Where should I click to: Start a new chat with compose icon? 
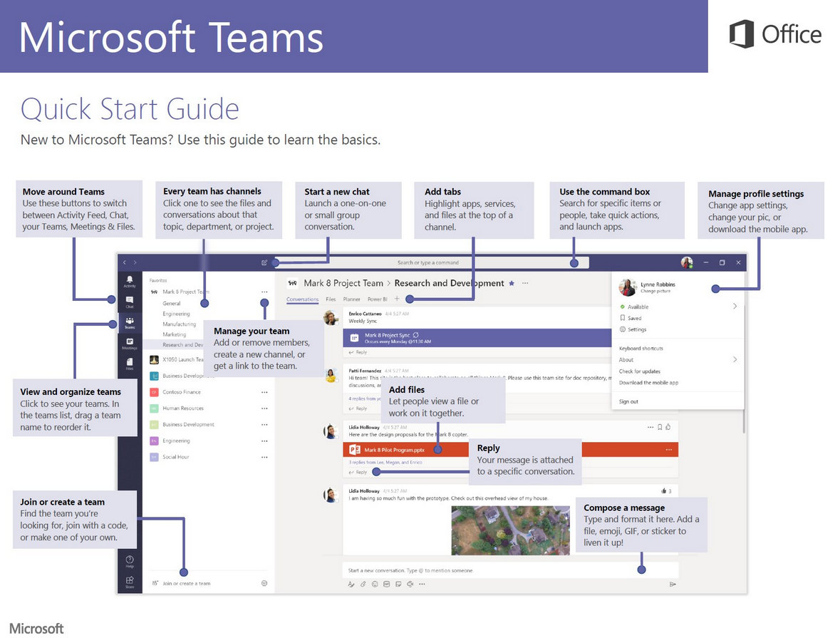coord(264,263)
